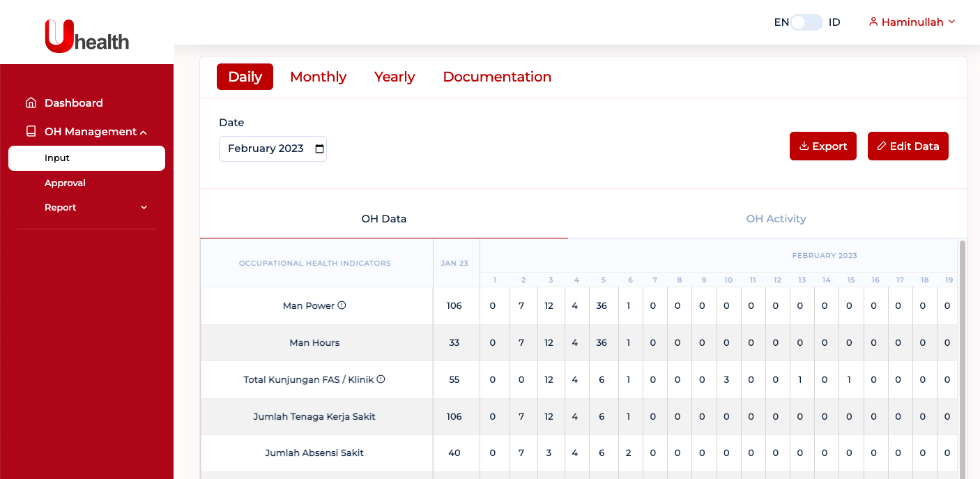Click Jumlah Absensi Sakit day 6 value 2
The image size is (980, 479).
click(x=629, y=453)
